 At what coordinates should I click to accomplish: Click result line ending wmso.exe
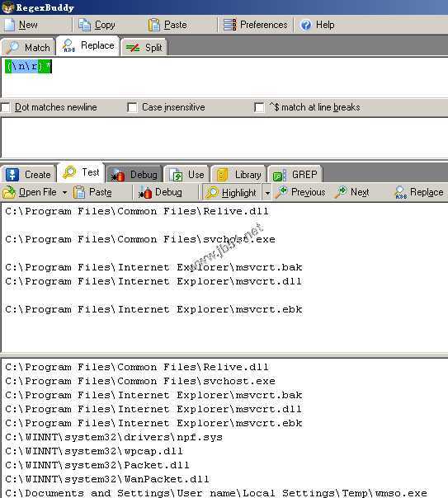click(x=216, y=493)
